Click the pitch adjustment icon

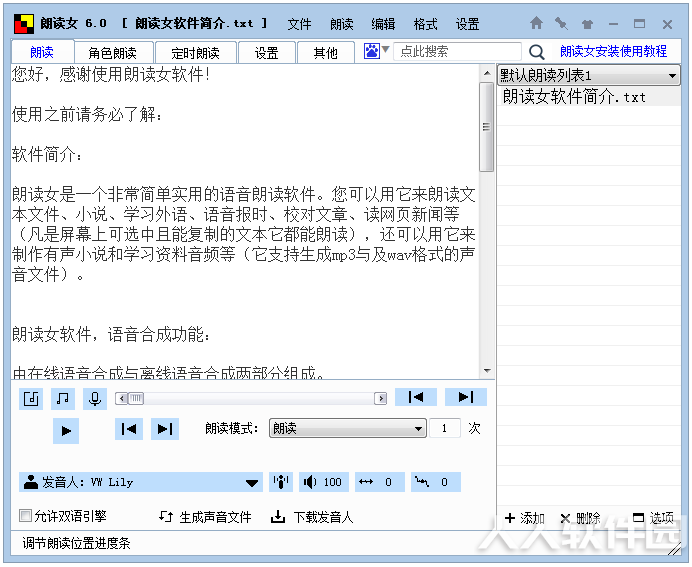(422, 482)
